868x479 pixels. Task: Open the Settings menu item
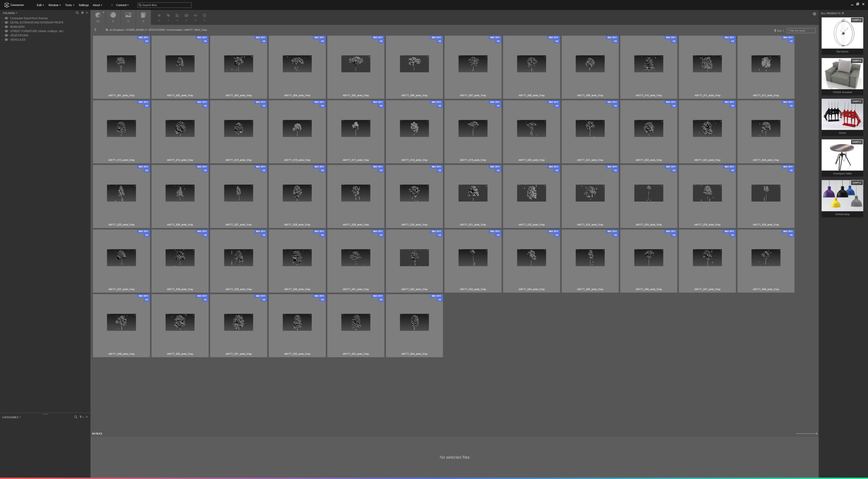click(x=84, y=5)
